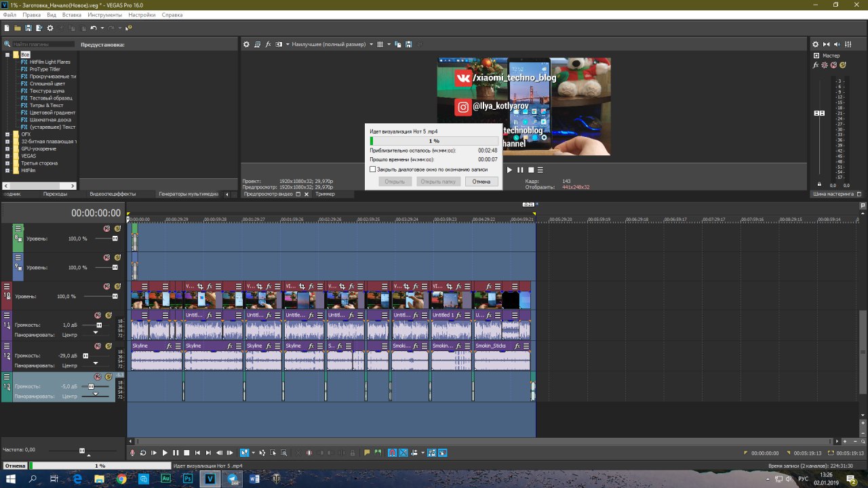Image resolution: width=868 pixels, height=488 pixels.
Task: Toggle snapping magnet icon
Action: pos(392,453)
